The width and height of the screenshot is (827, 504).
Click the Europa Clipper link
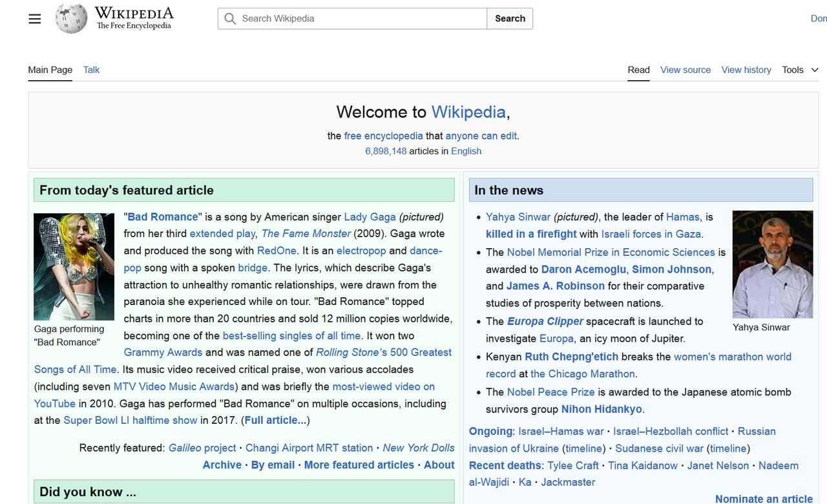(x=545, y=321)
